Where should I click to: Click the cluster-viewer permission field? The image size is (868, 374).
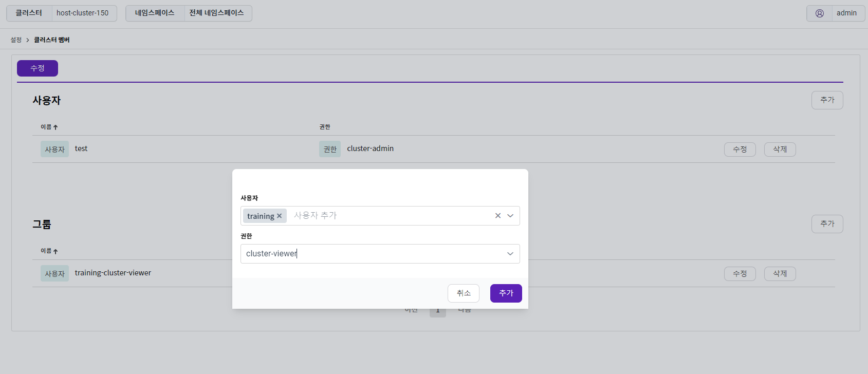[380, 254]
